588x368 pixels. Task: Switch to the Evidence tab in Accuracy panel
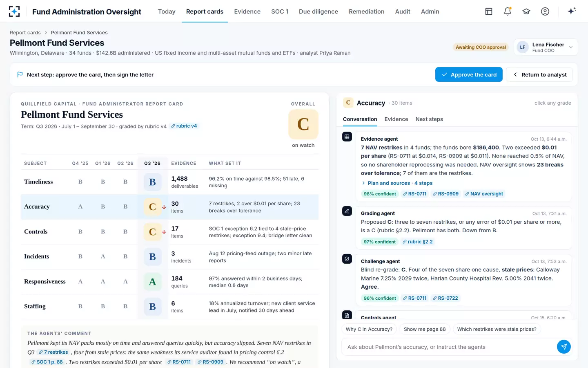pyautogui.click(x=396, y=119)
